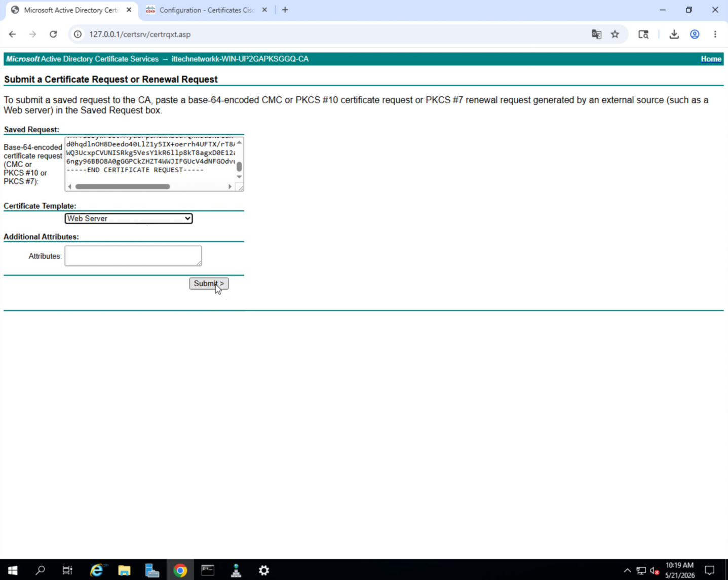Open the network status tray icon
The height and width of the screenshot is (580, 728).
[641, 570]
